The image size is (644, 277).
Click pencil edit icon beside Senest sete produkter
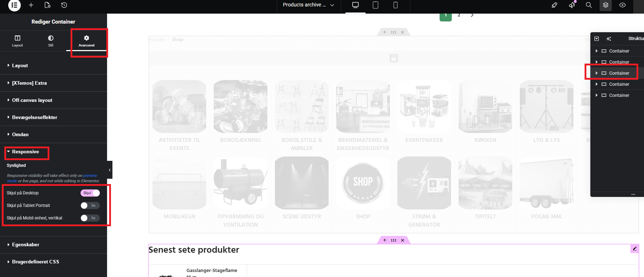(x=635, y=248)
